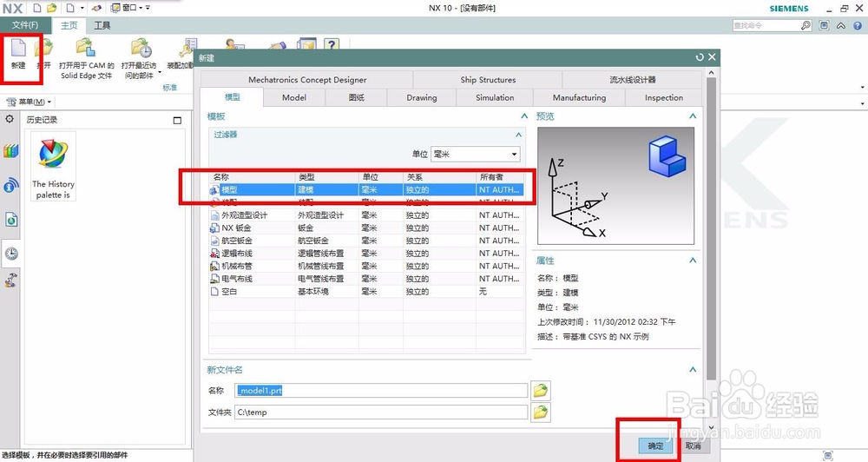This screenshot has width=868, height=462.
Task: Click the Help question mark ribbon icon
Action: point(331,45)
